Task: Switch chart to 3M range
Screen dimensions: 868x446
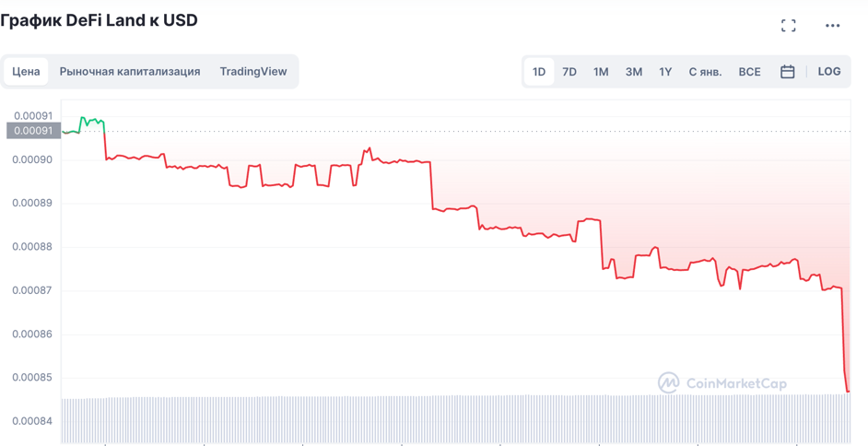Action: (x=633, y=72)
